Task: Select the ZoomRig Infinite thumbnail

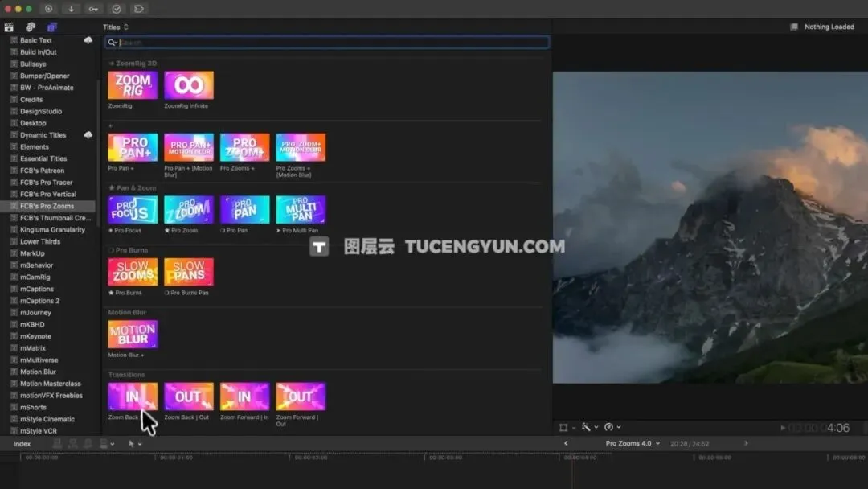Action: tap(189, 85)
